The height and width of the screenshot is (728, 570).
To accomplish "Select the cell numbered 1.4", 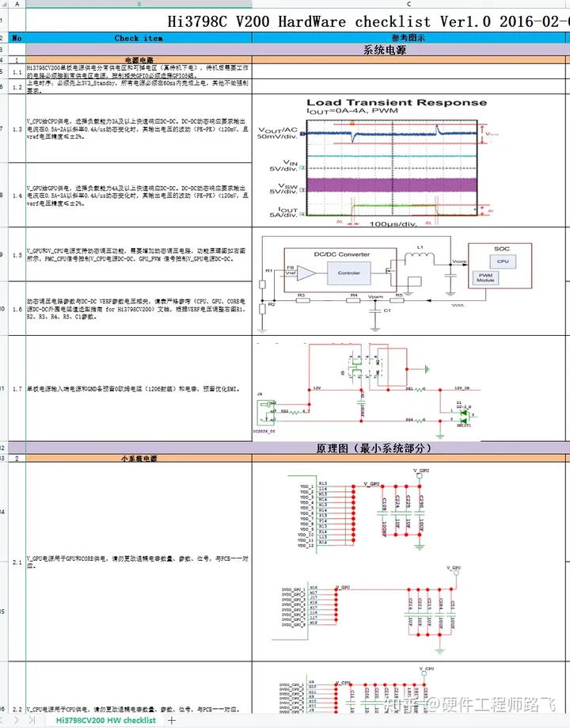I will point(17,196).
